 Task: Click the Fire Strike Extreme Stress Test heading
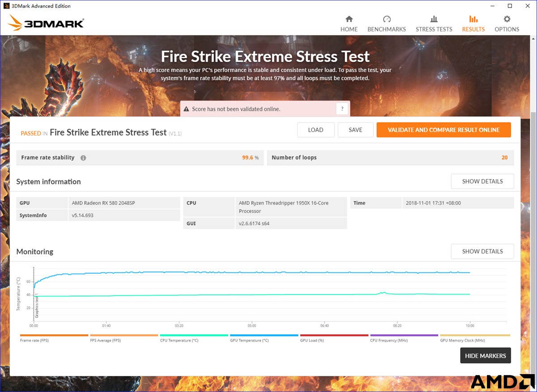pyautogui.click(x=265, y=57)
